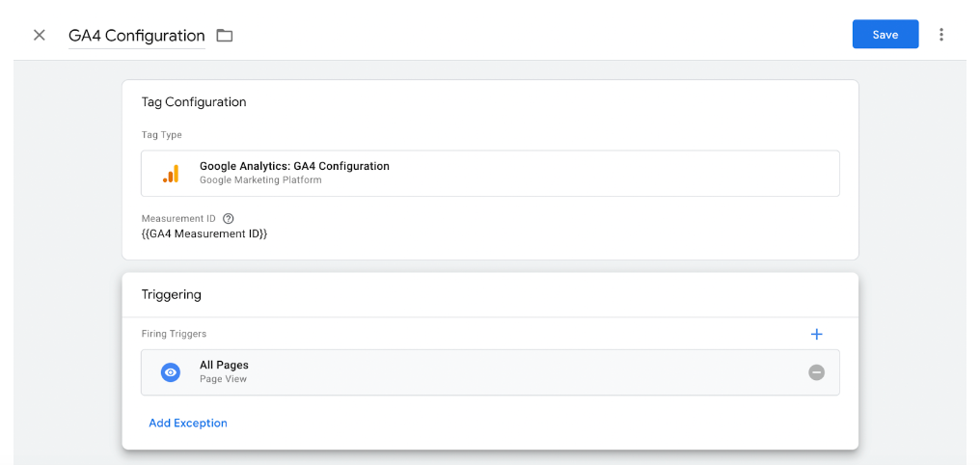Click the Page View eye icon on All Pages
The image size is (980, 465).
(171, 372)
